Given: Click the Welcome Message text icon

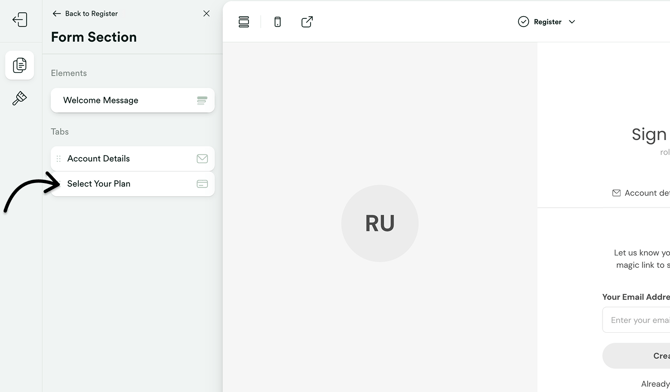Looking at the screenshot, I should [x=202, y=100].
